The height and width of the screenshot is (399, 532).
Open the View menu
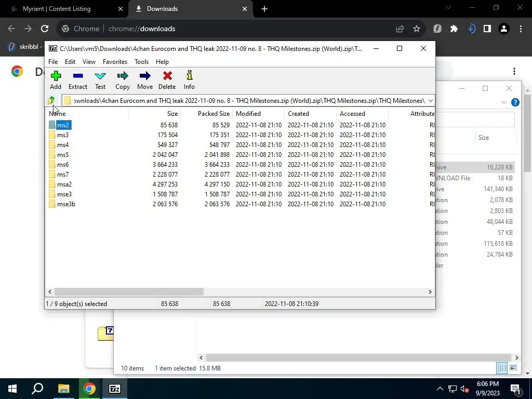tap(89, 62)
